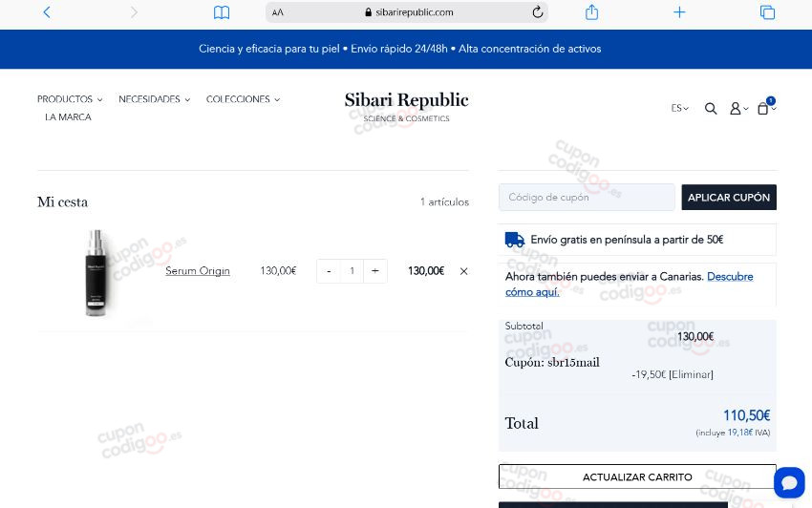Open the user account icon
This screenshot has width=812, height=508.
[737, 108]
